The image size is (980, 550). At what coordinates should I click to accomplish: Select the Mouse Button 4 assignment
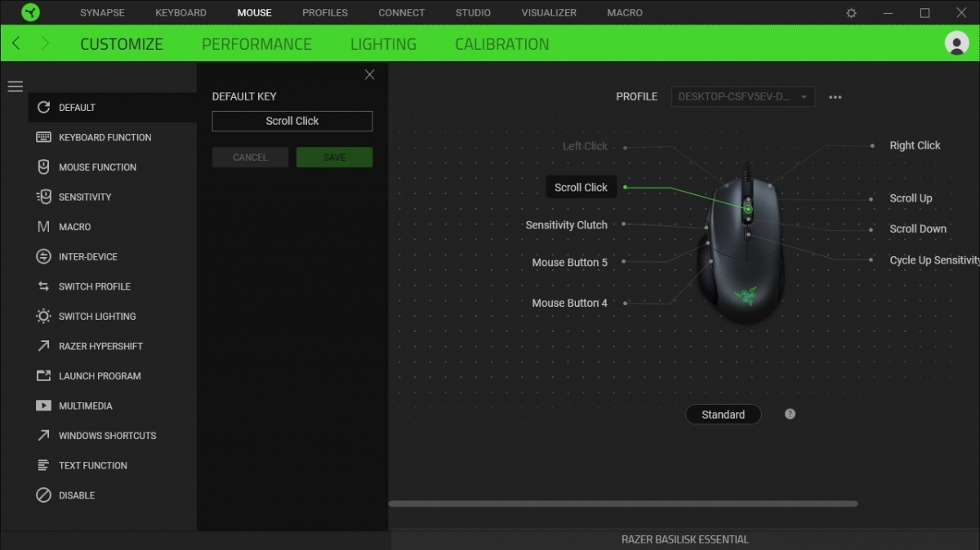coord(569,303)
